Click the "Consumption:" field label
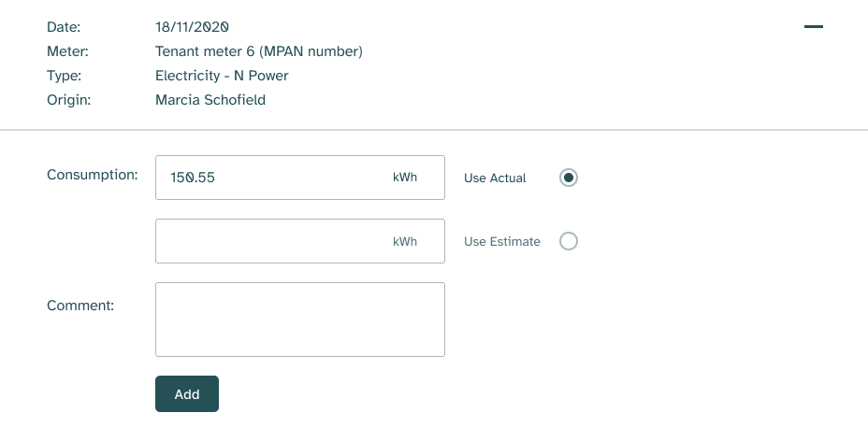The width and height of the screenshot is (868, 427). pos(93,175)
